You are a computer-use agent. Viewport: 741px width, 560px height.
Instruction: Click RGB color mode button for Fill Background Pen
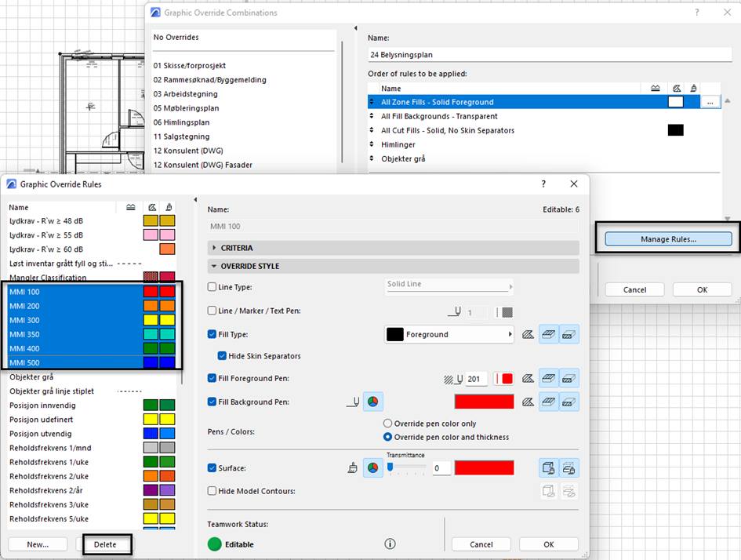[373, 402]
